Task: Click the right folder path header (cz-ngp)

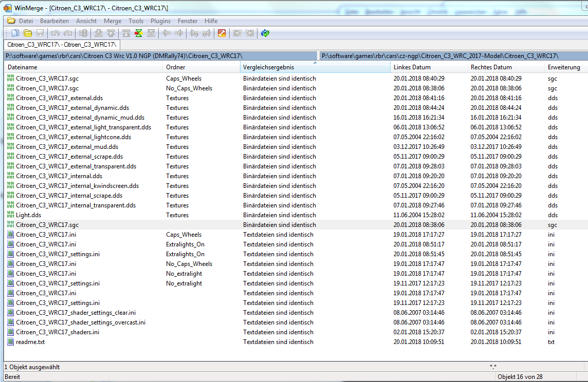Action: [454, 56]
